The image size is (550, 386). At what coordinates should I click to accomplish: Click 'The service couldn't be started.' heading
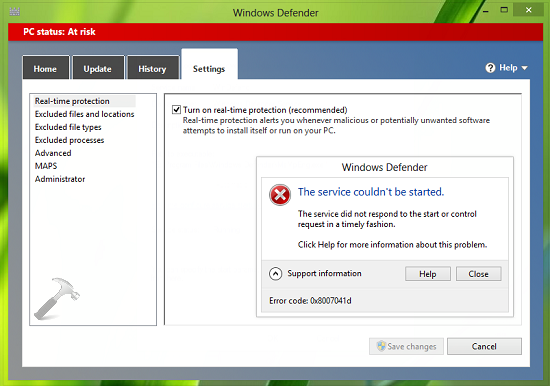pos(371,192)
